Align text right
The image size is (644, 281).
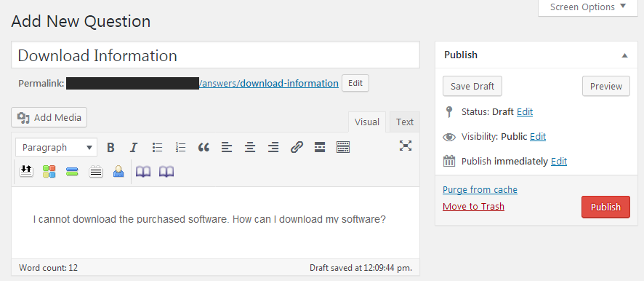[x=273, y=147]
